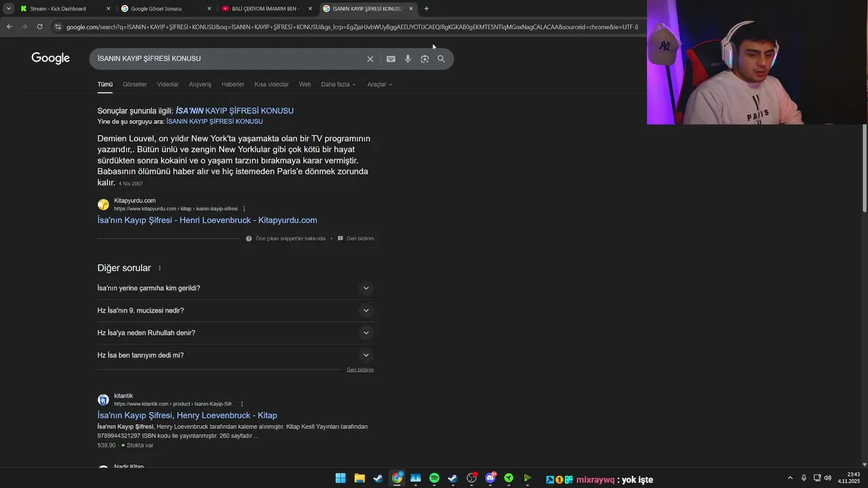868x488 pixels.
Task: Open the tab search dropdown arrow
Action: click(x=8, y=9)
